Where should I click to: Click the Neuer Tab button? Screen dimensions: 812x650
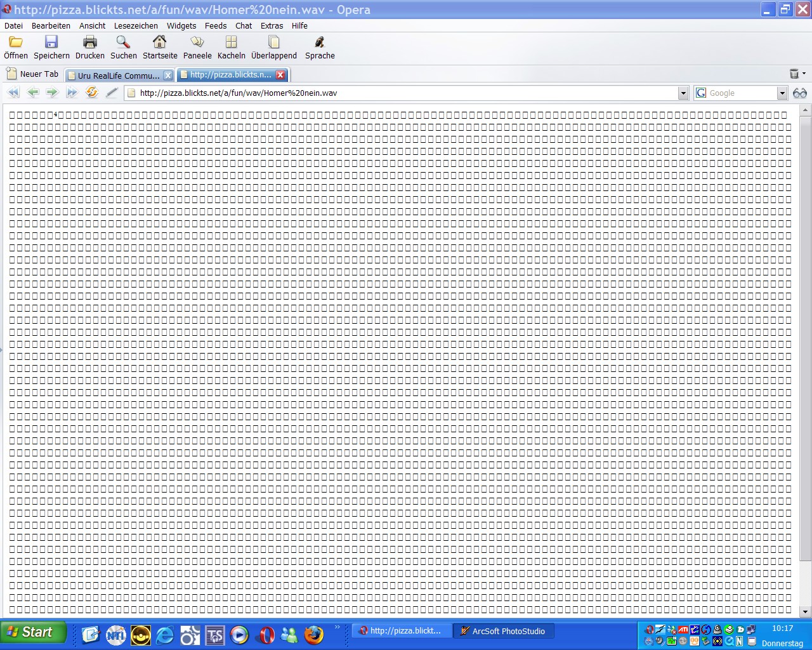(32, 74)
